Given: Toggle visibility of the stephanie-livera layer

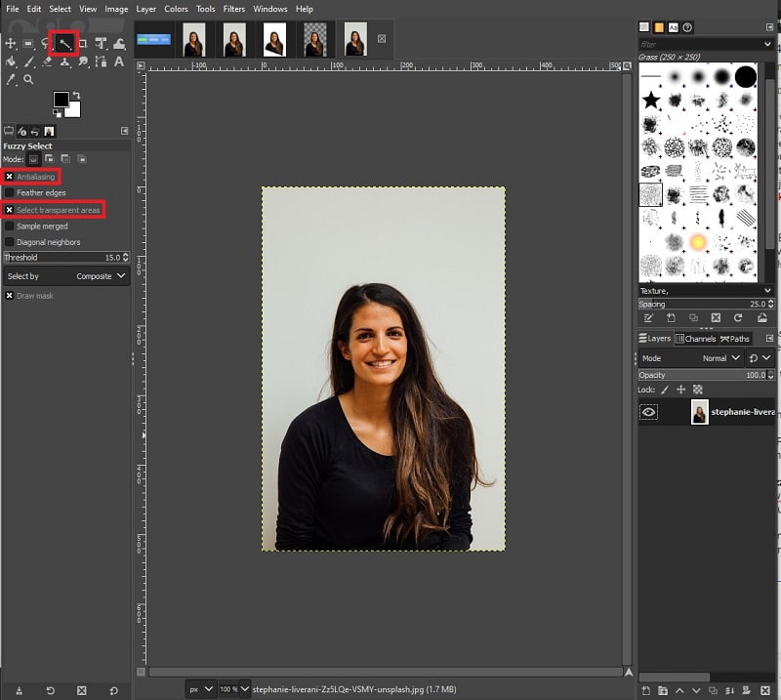Looking at the screenshot, I should (649, 412).
